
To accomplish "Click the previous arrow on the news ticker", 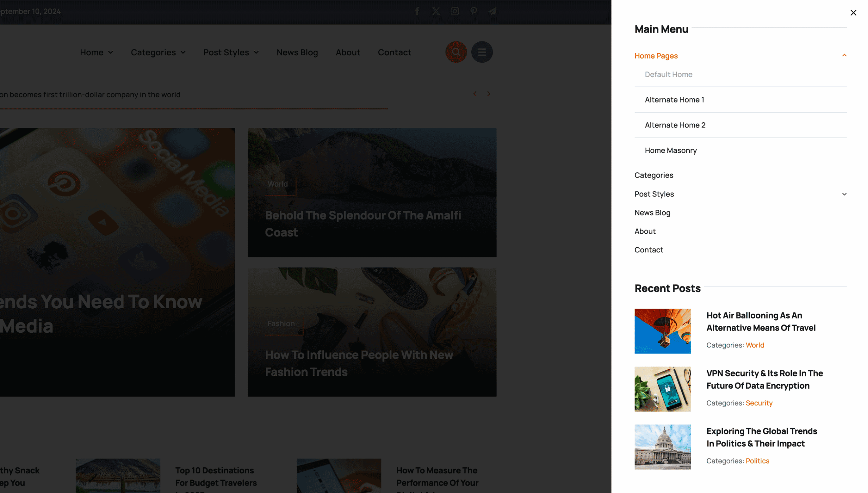I will coord(475,94).
